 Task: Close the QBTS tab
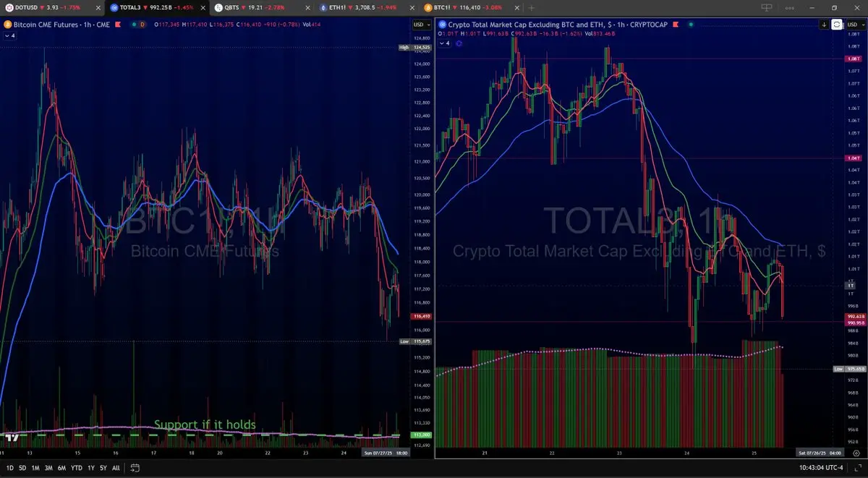point(307,7)
